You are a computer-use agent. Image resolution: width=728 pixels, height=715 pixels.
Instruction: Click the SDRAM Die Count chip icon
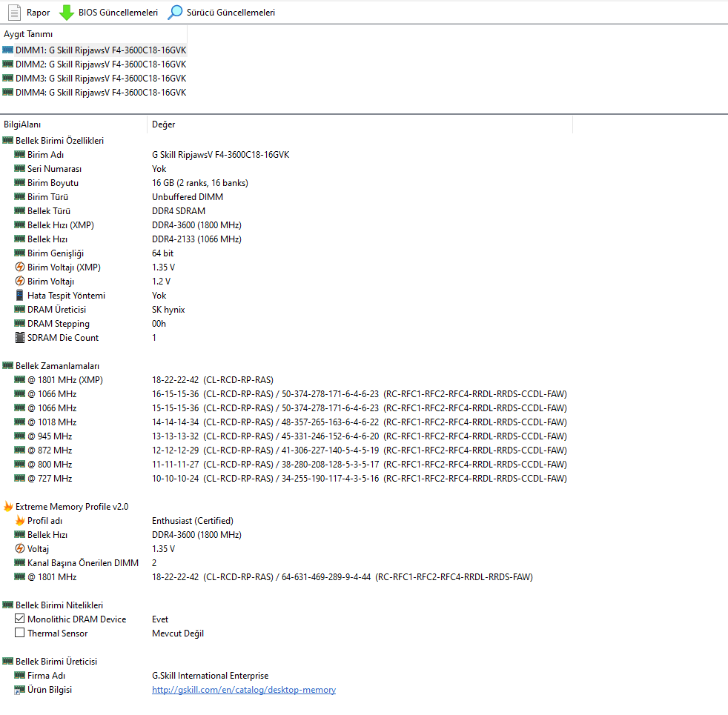pyautogui.click(x=19, y=337)
